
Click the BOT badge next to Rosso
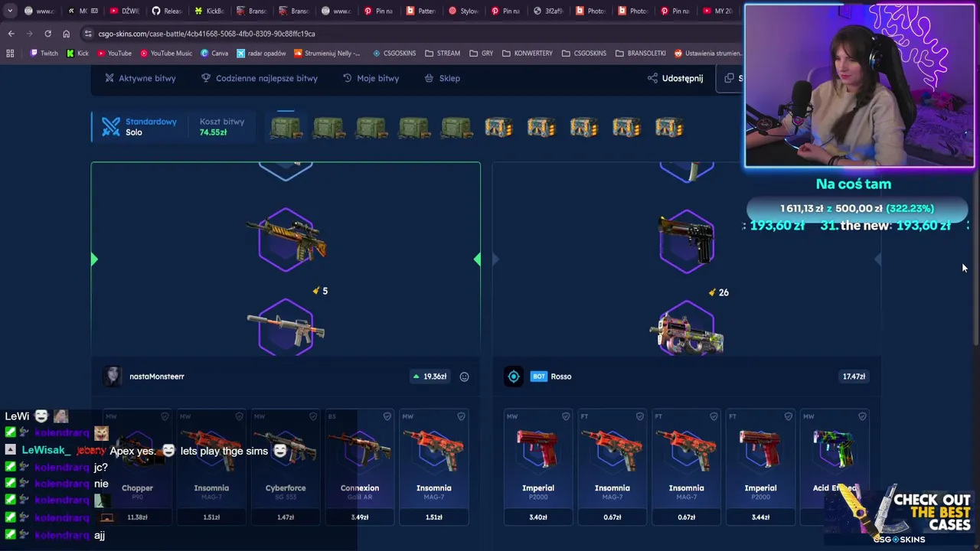[539, 377]
